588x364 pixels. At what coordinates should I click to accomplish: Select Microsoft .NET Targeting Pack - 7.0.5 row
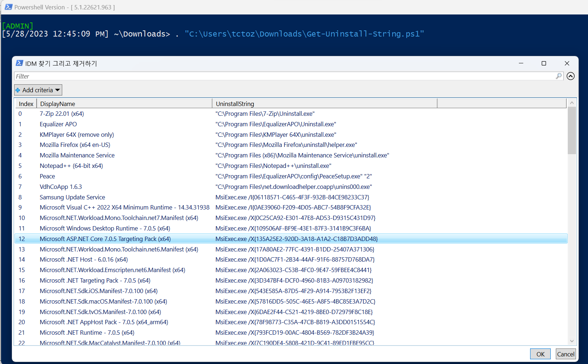point(291,280)
